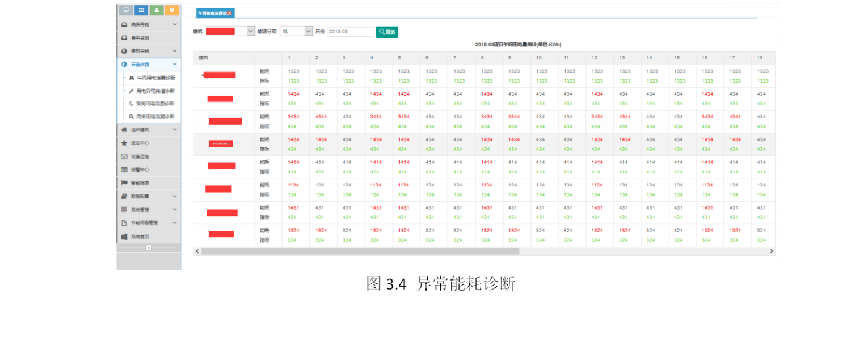Click red 1134 value under day 1
This screenshot has height=340, width=868.
[293, 185]
